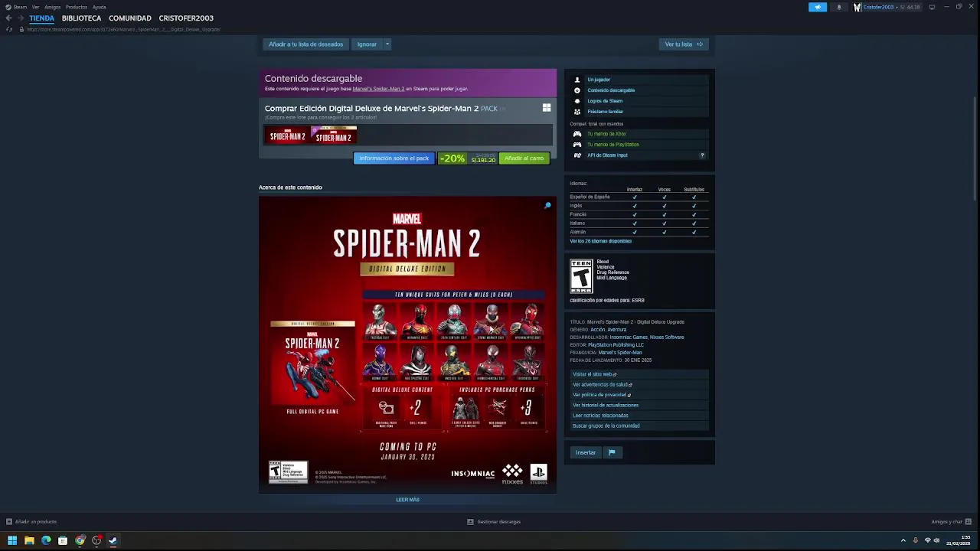Click the Steam Input help question mark

pyautogui.click(x=702, y=155)
